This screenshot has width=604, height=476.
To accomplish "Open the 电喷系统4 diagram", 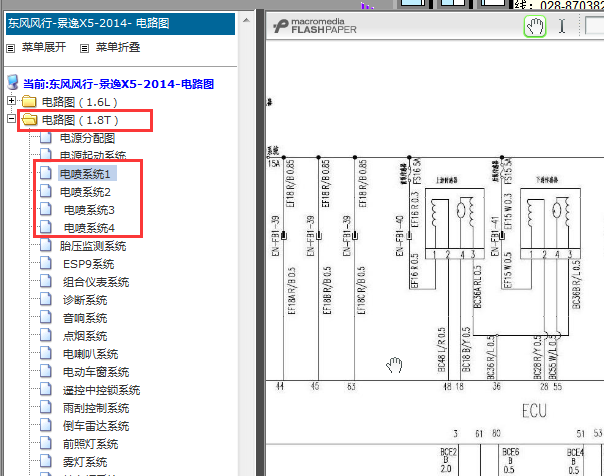I will (89, 228).
